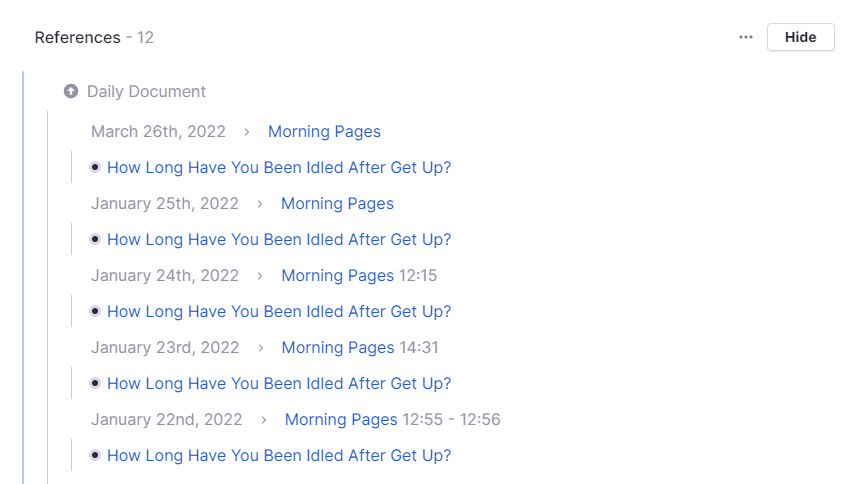Open 'How Long Have You Been Idled' under March 26th
The image size is (851, 484).
(279, 167)
